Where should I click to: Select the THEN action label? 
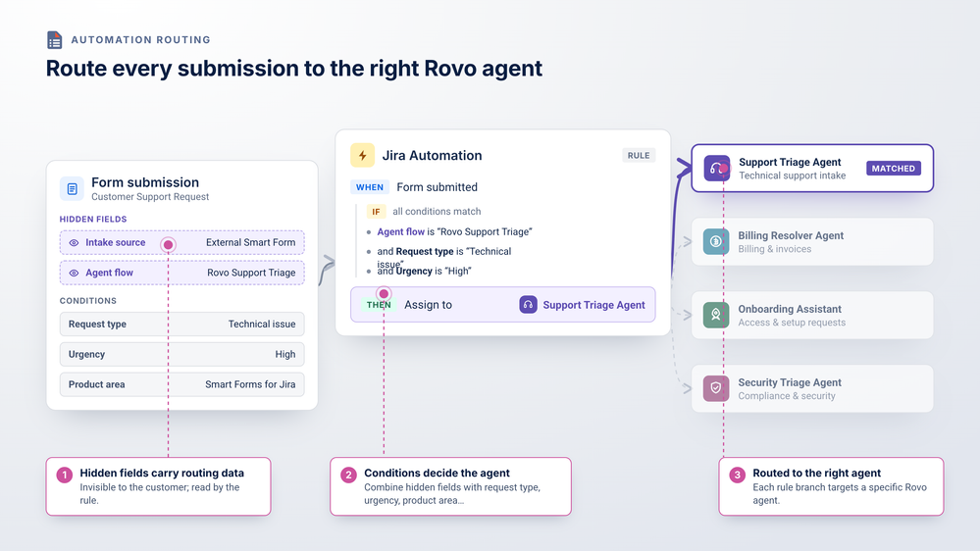379,305
